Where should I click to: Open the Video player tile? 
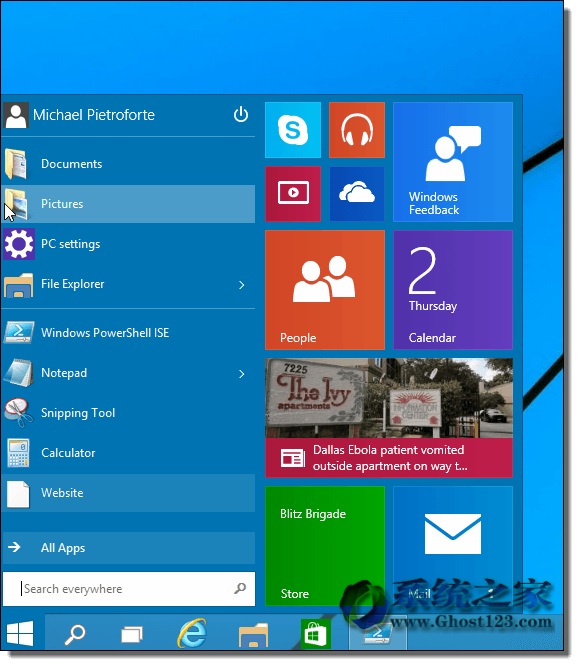coord(293,194)
